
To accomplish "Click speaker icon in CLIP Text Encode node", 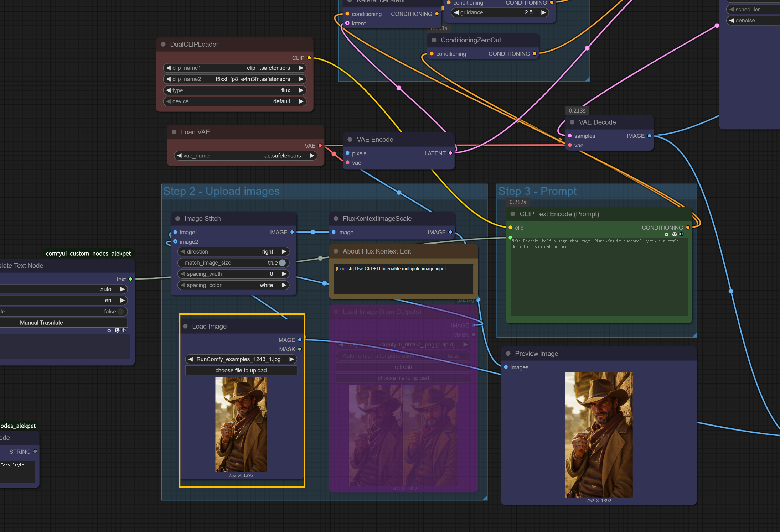I will [x=681, y=234].
